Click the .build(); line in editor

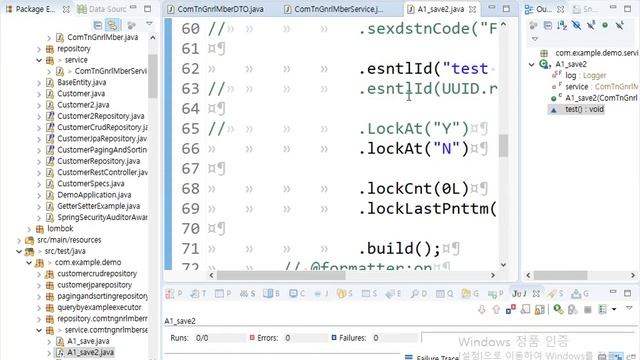tap(400, 249)
